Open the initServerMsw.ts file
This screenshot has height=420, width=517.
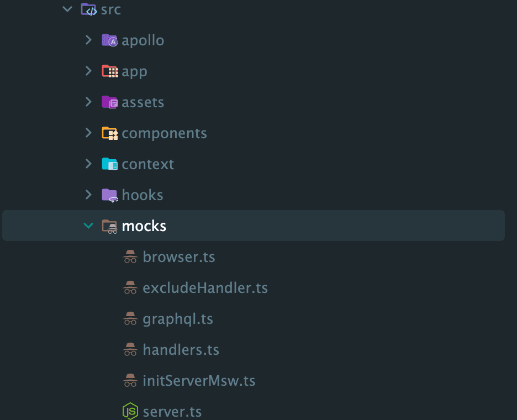(199, 380)
